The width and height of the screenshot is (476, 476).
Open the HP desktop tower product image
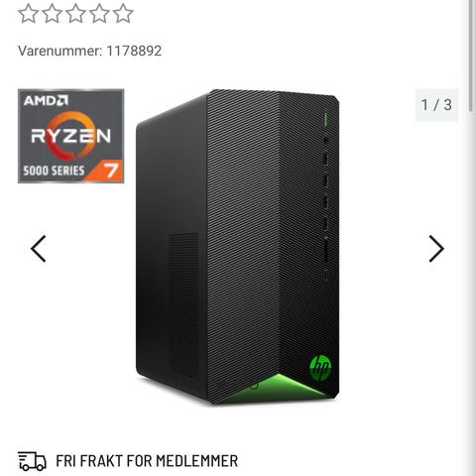[238, 247]
